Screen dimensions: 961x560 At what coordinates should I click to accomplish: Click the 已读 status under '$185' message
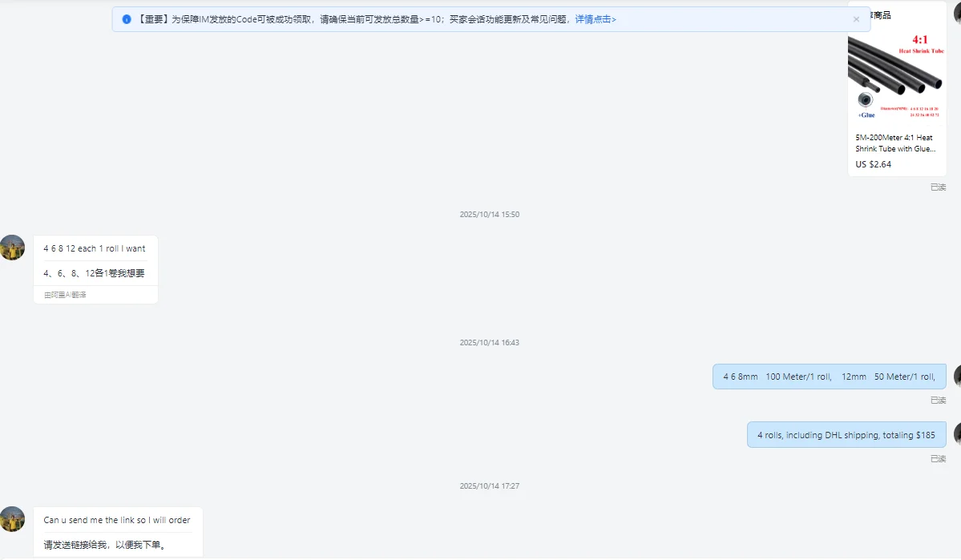939,459
